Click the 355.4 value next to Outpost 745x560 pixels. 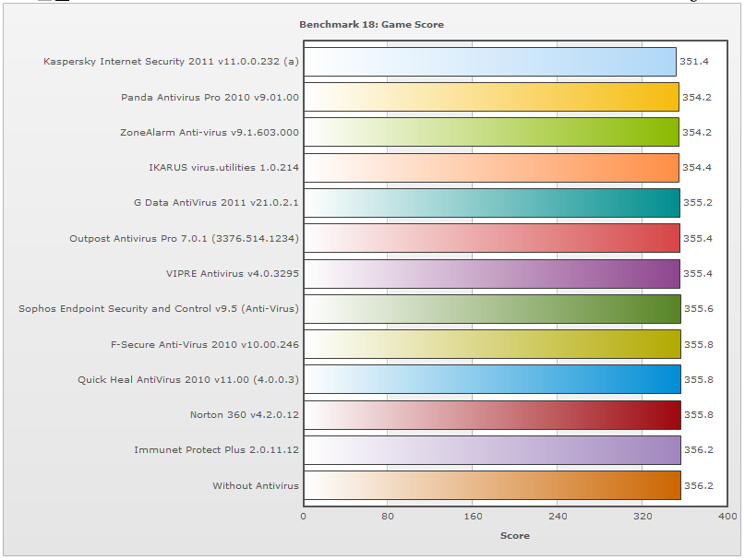tap(698, 238)
